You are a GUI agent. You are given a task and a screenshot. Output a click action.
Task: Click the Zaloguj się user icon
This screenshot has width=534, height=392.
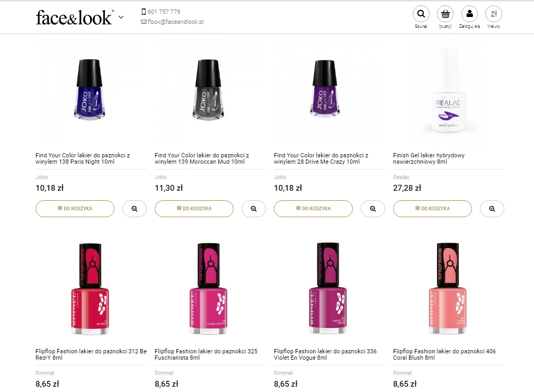tap(469, 14)
